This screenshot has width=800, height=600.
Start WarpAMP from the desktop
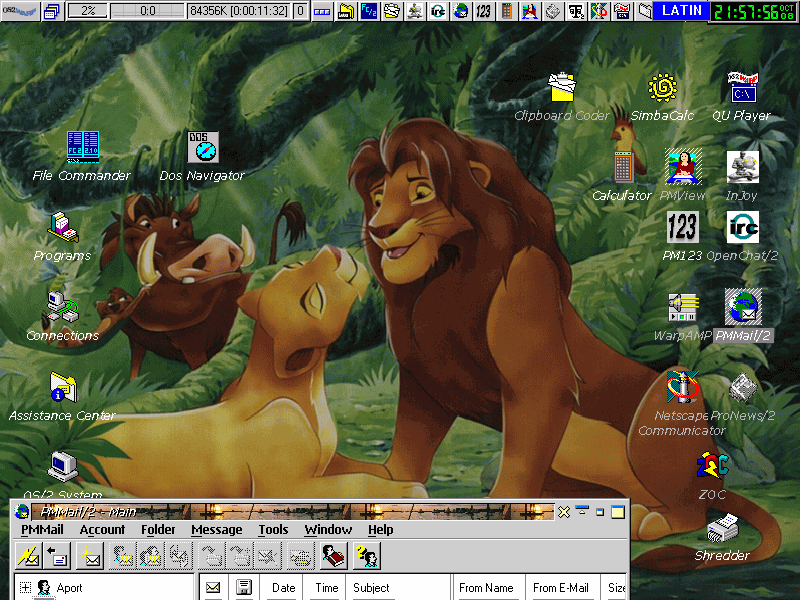(x=683, y=307)
